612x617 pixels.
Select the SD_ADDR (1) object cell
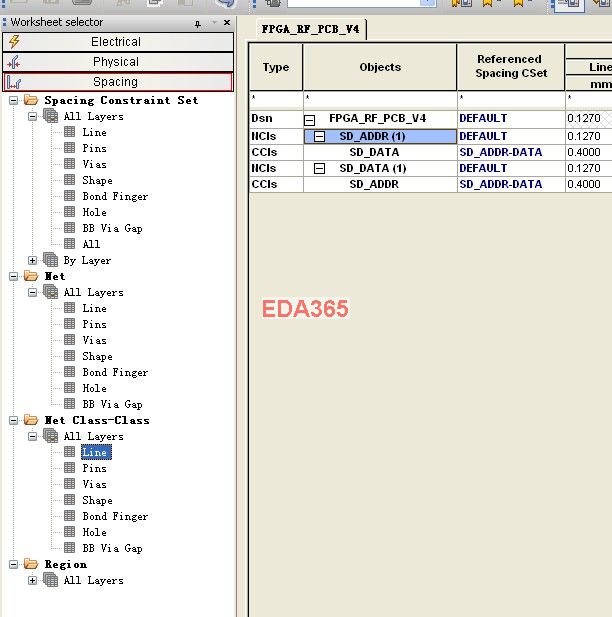click(380, 136)
